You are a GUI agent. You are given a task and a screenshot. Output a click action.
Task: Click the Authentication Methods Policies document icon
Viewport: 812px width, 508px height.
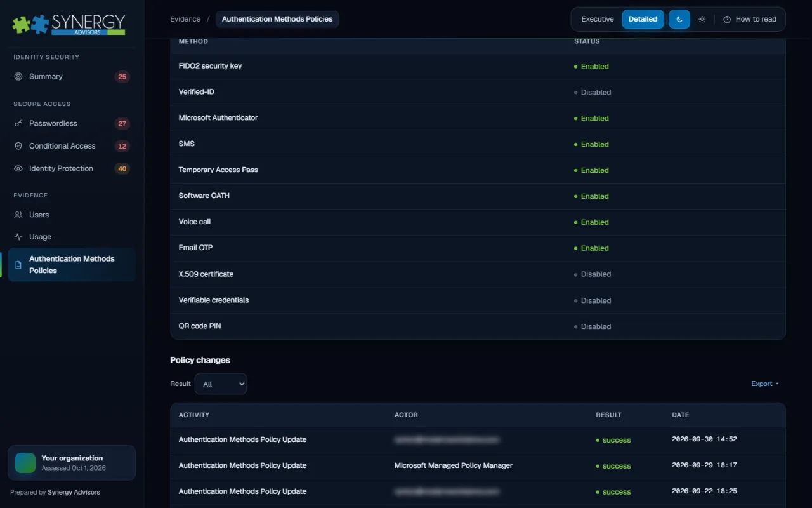pyautogui.click(x=18, y=265)
